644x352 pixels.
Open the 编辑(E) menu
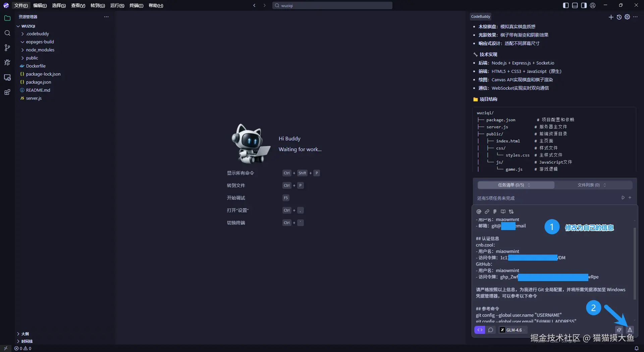pyautogui.click(x=40, y=5)
